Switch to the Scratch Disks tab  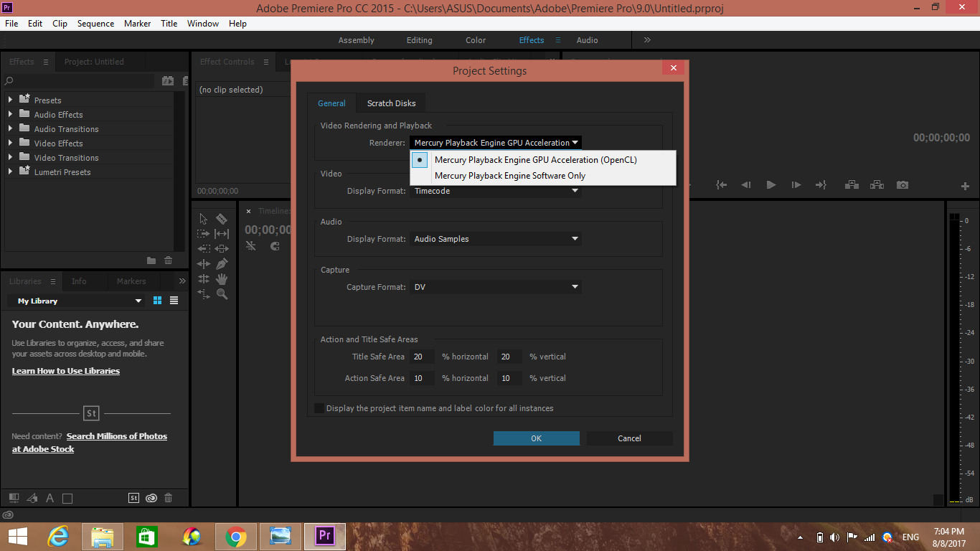[390, 103]
